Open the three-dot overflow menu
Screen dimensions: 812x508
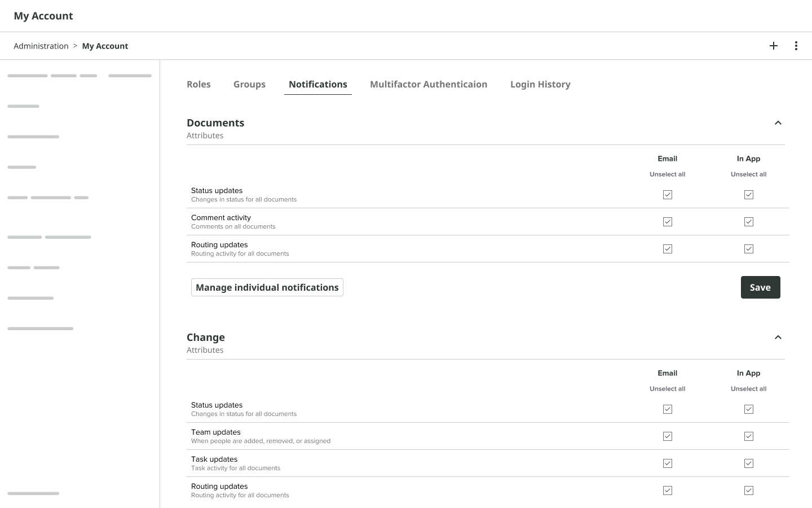(x=796, y=46)
